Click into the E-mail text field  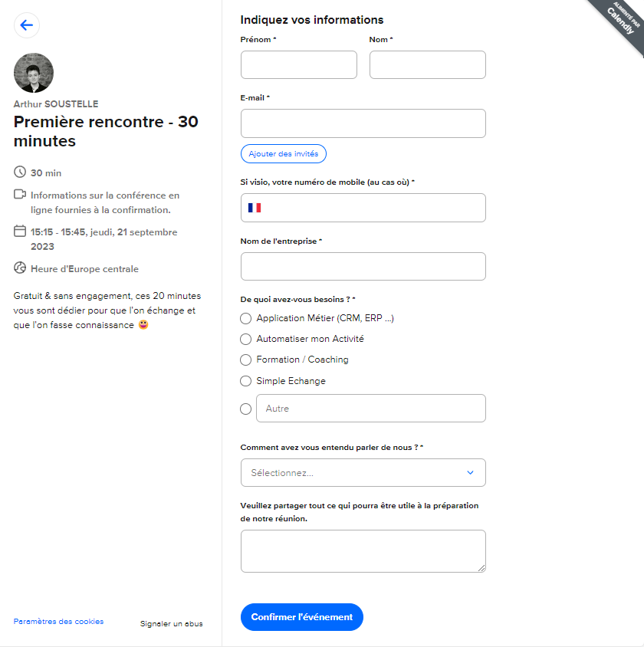tap(363, 123)
